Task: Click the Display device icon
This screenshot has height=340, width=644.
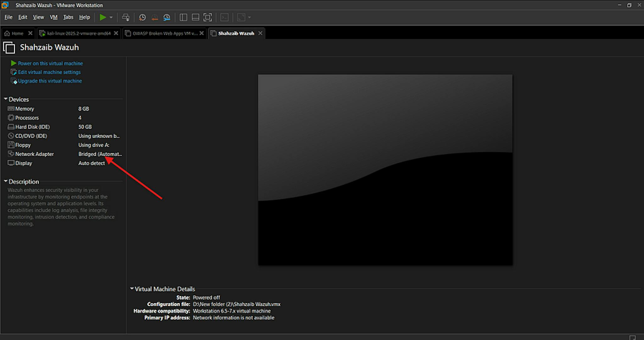Action: pos(11,163)
